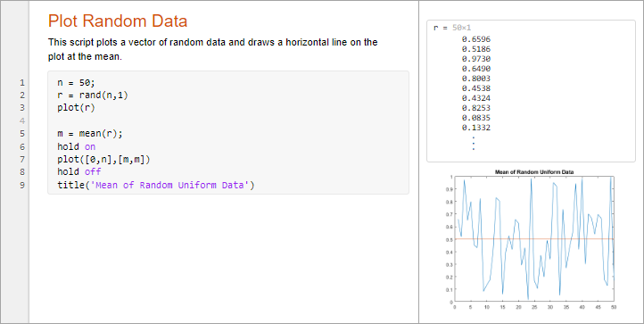Click line number 4 in the gutter

22,120
